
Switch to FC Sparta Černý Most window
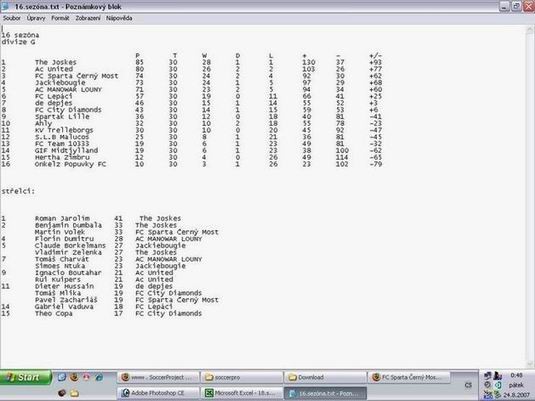[409, 377]
